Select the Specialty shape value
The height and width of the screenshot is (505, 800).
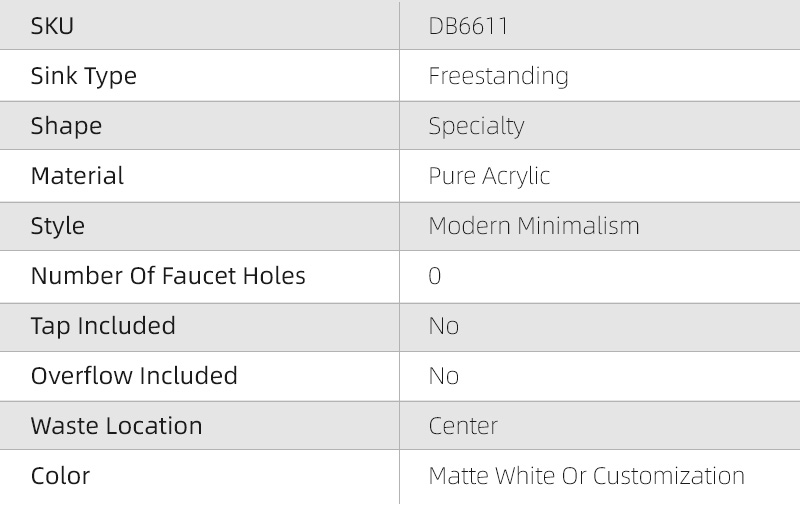(x=476, y=126)
